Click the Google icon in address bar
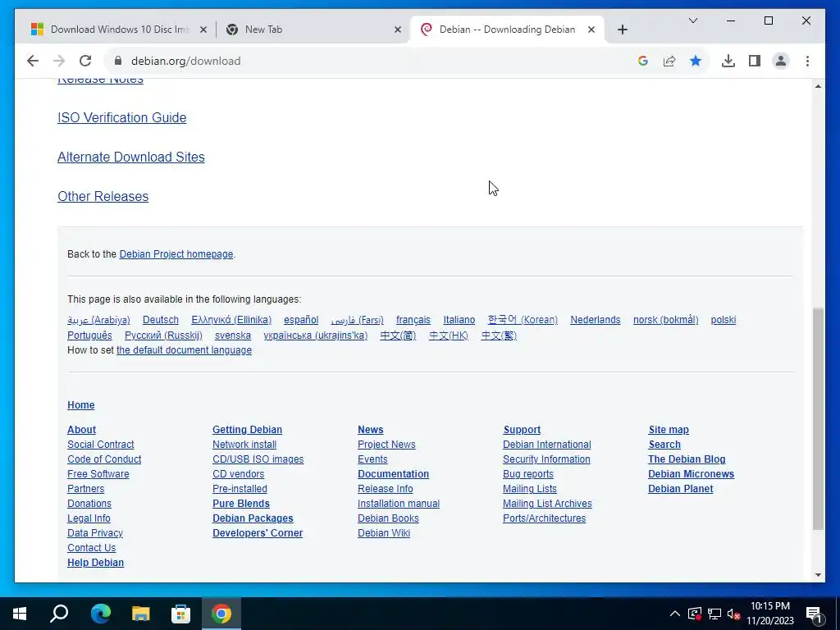The image size is (840, 630). (643, 61)
